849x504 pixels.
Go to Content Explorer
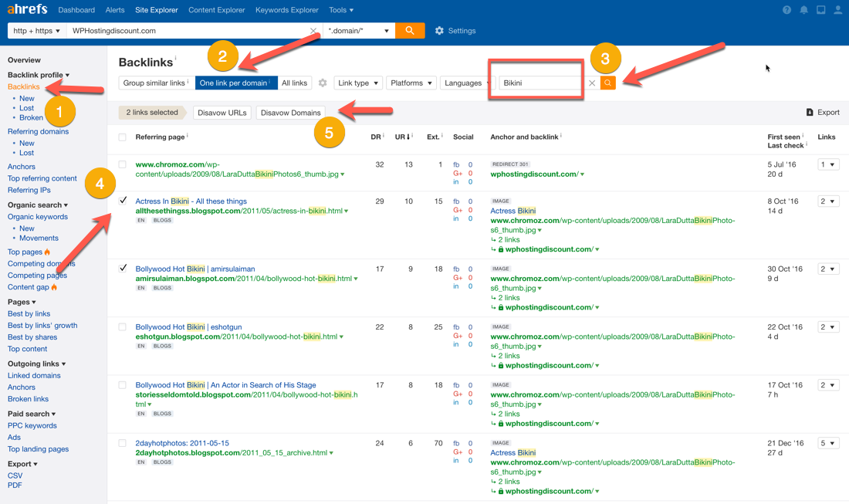pos(217,10)
